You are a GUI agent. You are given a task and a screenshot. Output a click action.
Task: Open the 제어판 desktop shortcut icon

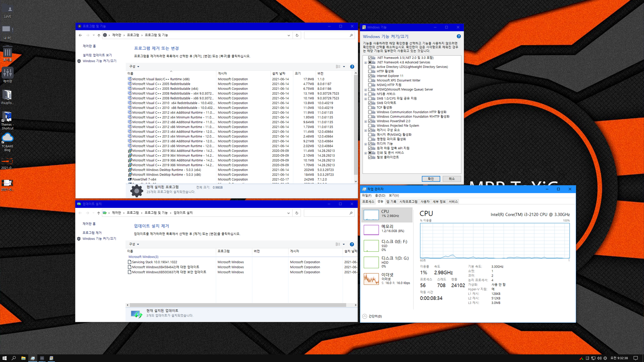[8, 75]
